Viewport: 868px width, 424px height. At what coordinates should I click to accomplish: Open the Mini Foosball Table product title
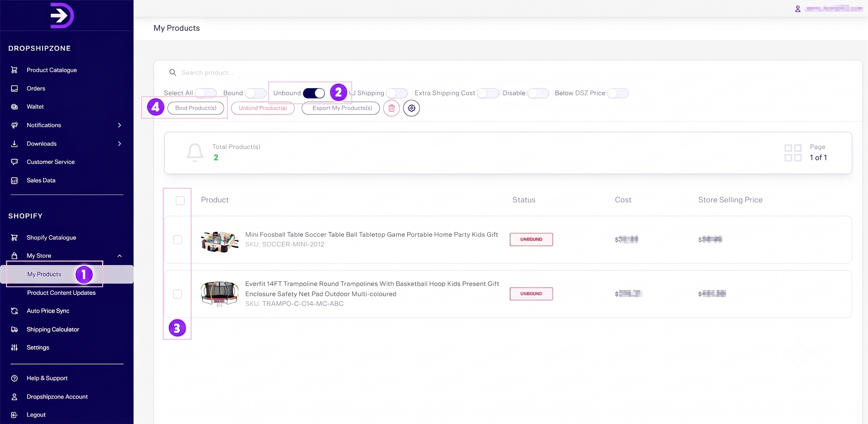(372, 235)
